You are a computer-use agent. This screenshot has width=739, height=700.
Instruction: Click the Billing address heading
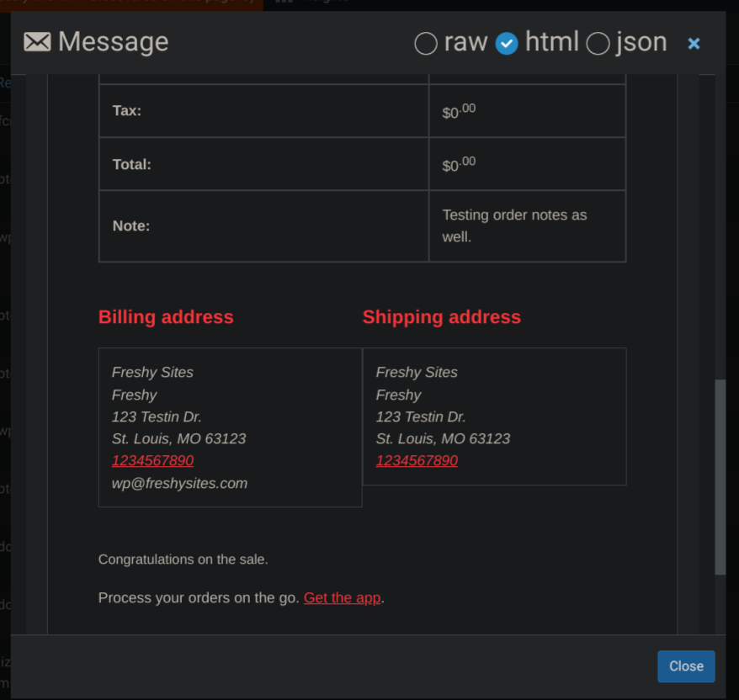(x=166, y=317)
